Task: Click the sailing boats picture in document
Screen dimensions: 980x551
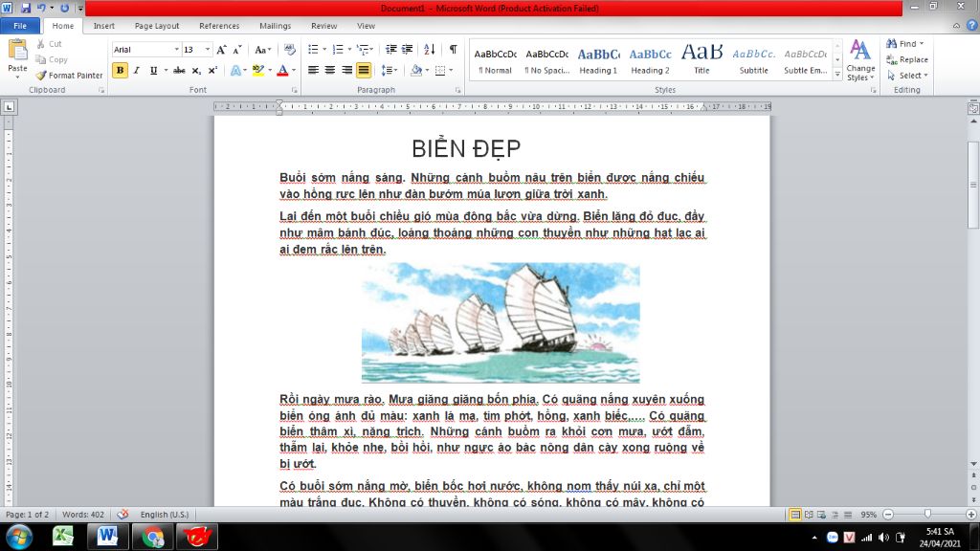Action: coord(500,322)
